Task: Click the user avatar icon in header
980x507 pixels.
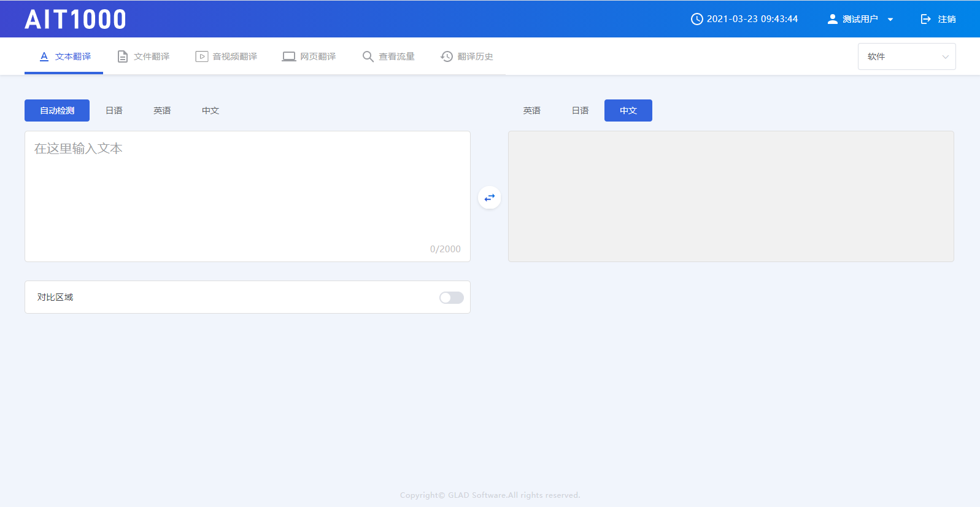Action: coord(832,19)
